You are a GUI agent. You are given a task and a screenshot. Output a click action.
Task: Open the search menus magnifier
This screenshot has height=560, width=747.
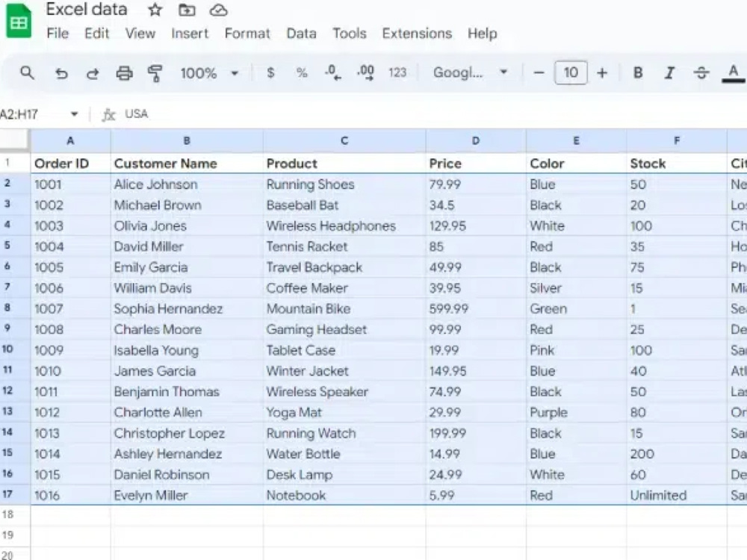27,73
